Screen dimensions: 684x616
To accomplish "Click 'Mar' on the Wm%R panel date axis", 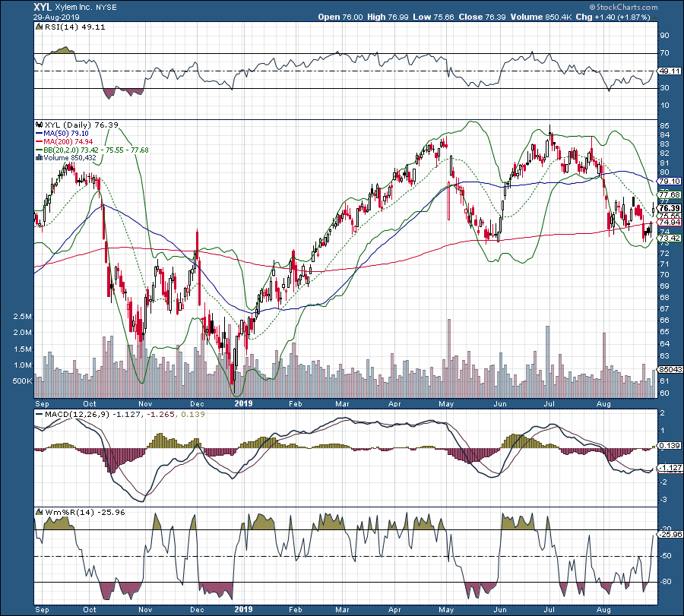I will pyautogui.click(x=343, y=609).
